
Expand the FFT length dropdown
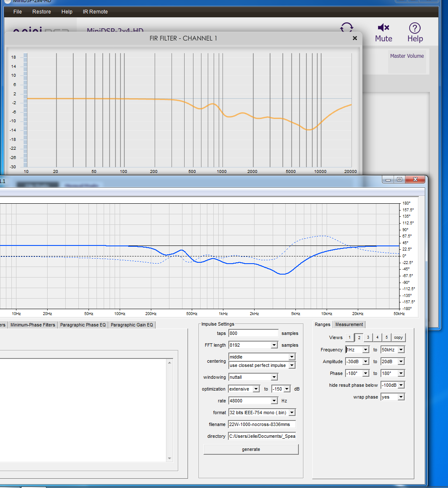[x=274, y=345]
